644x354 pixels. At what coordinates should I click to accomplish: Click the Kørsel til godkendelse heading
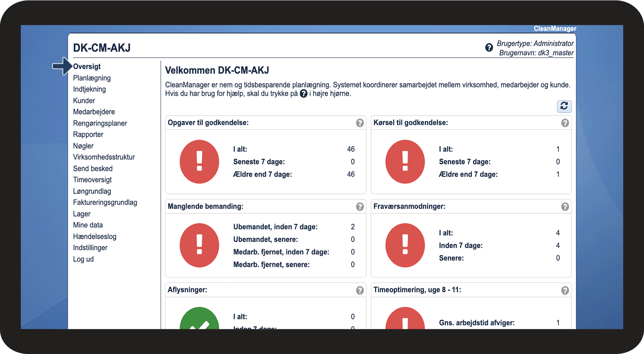coord(411,123)
